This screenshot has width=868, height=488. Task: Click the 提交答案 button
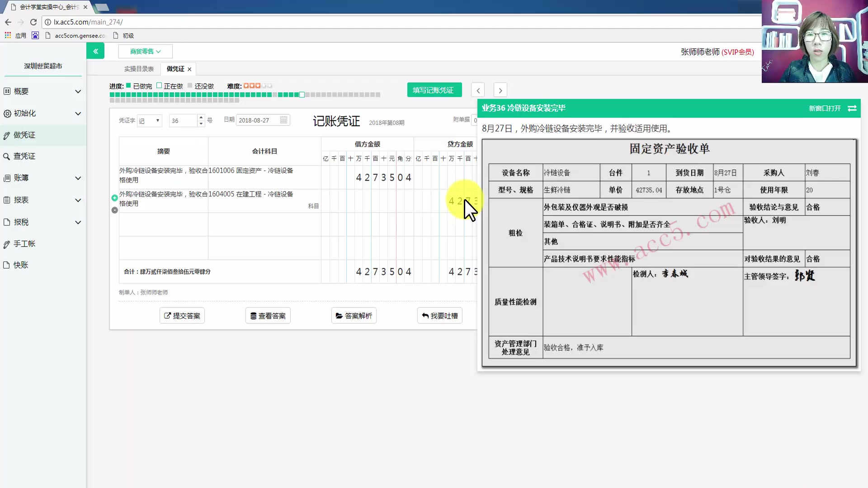pyautogui.click(x=182, y=315)
